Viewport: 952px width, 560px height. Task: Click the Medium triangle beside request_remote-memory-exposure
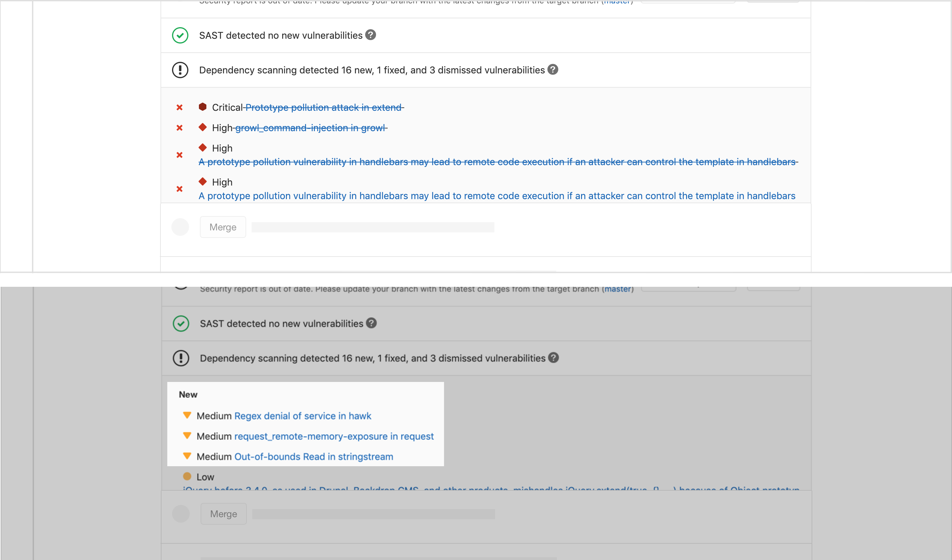point(187,436)
